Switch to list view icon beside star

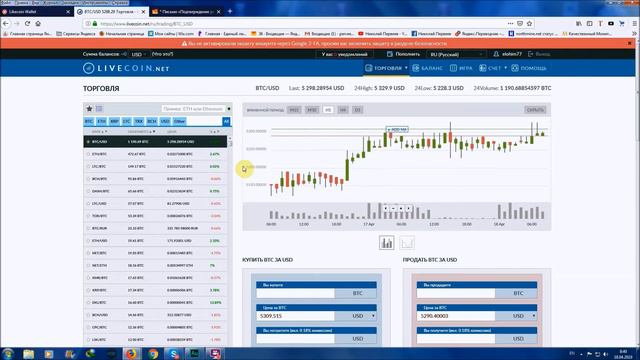pyautogui.click(x=99, y=109)
